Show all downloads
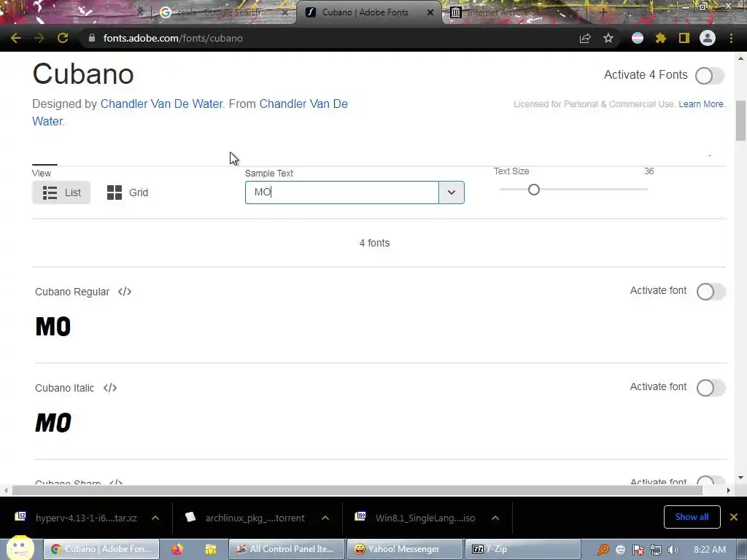Screen dimensions: 747x560 (x=692, y=517)
